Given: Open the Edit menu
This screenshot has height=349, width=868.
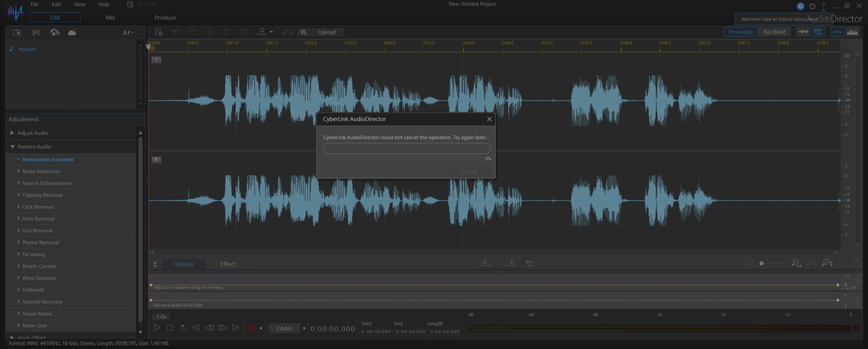Looking at the screenshot, I should [56, 4].
